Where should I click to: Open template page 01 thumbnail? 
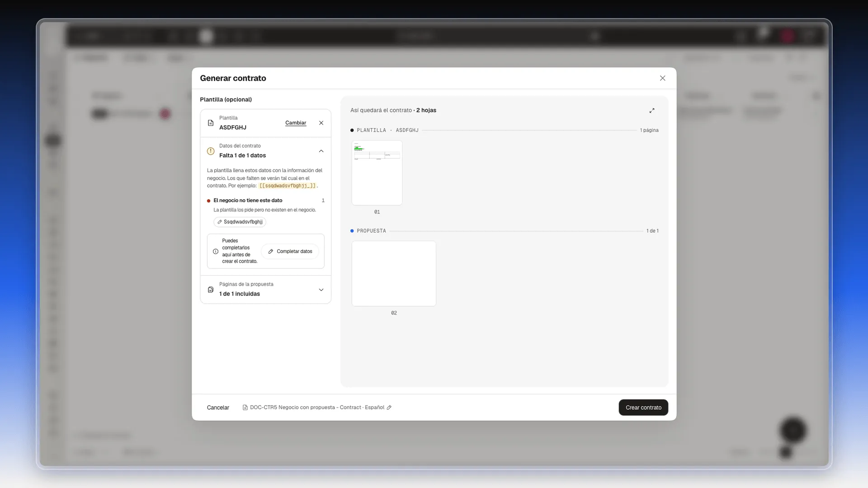click(x=377, y=173)
